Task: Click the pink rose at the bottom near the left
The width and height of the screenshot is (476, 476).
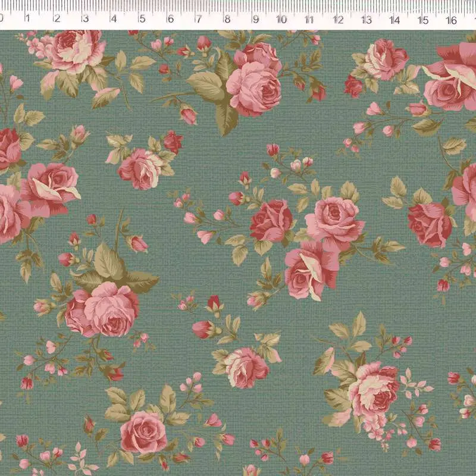Action: (x=143, y=431)
